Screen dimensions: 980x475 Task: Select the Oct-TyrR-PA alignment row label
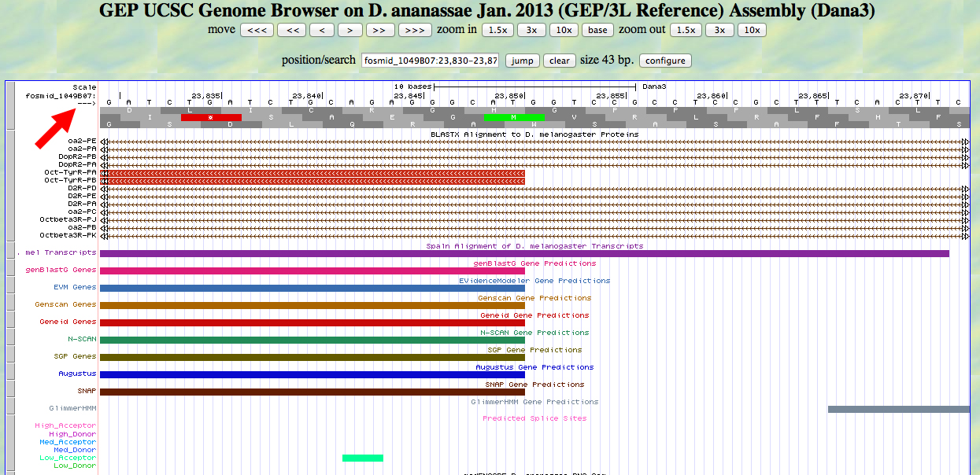point(70,171)
